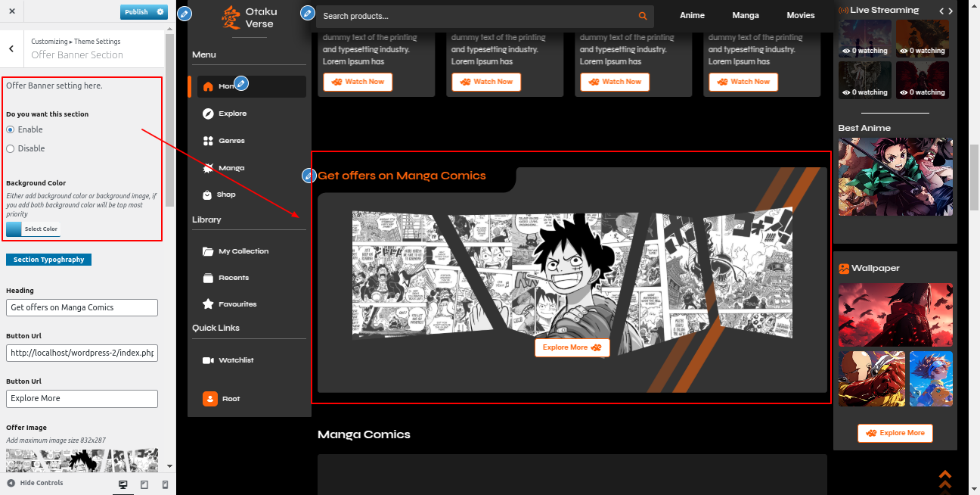Select the Enable radio option
This screenshot has height=495, width=980.
click(11, 129)
